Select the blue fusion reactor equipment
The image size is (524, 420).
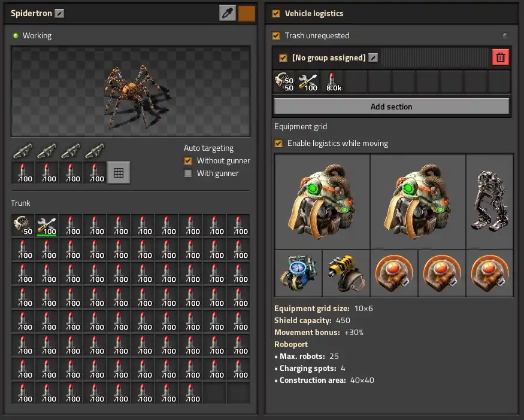(298, 273)
